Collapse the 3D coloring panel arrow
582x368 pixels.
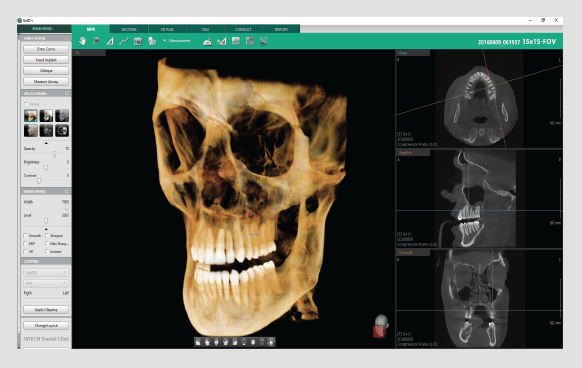pyautogui.click(x=46, y=143)
